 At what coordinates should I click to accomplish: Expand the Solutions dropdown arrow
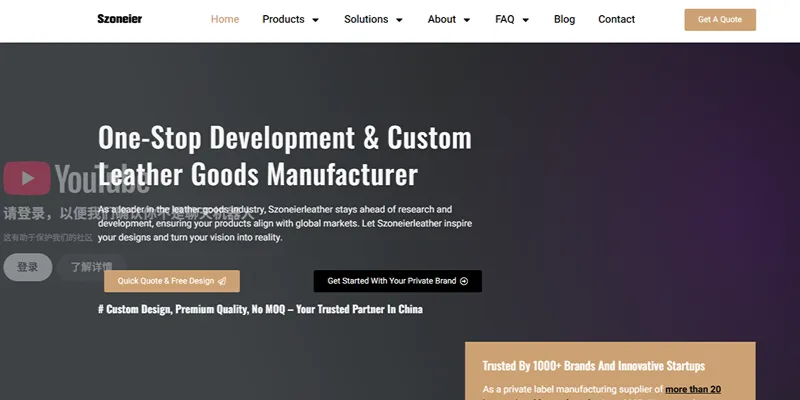tap(399, 20)
